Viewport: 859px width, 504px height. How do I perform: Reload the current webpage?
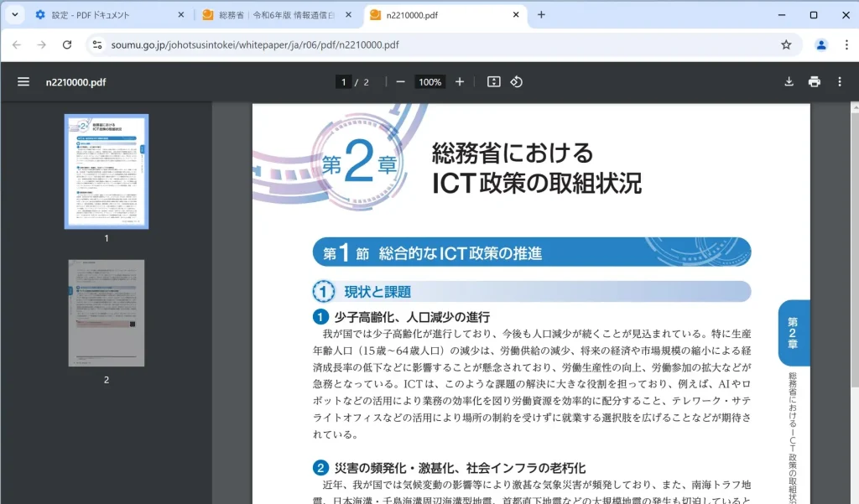tap(67, 44)
